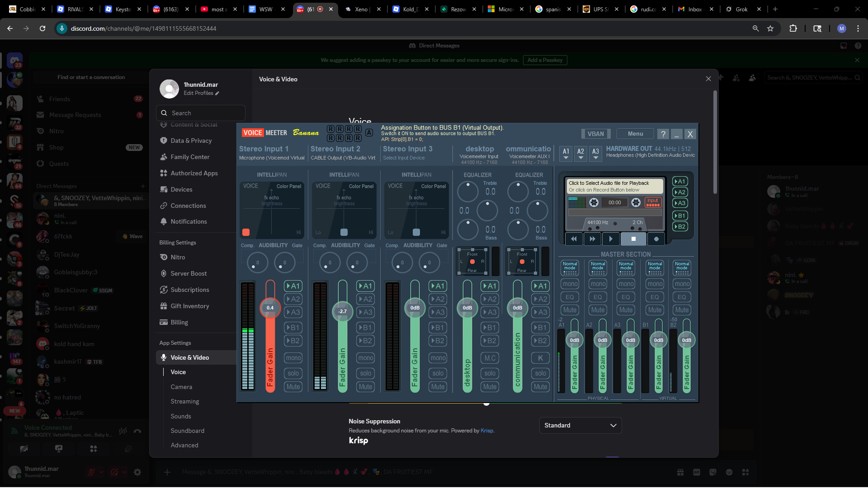Screen dimensions: 868x488
Task: Mute the Stereo Input 1 strip
Action: [x=293, y=387]
